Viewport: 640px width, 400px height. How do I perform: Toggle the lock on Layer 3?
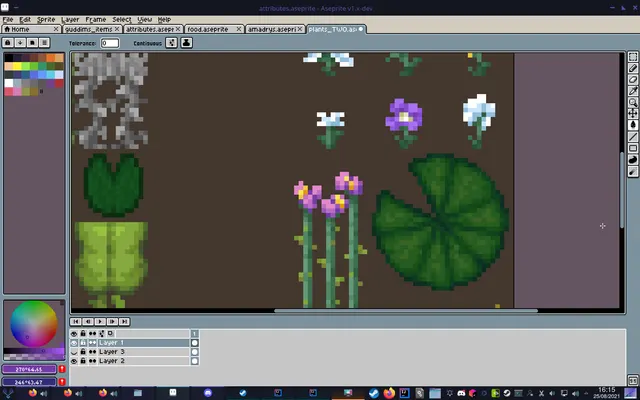pyautogui.click(x=83, y=352)
